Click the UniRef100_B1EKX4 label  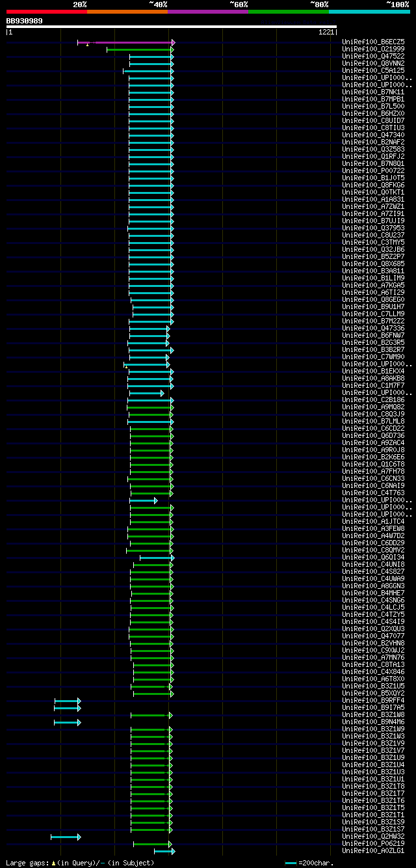pyautogui.click(x=374, y=371)
